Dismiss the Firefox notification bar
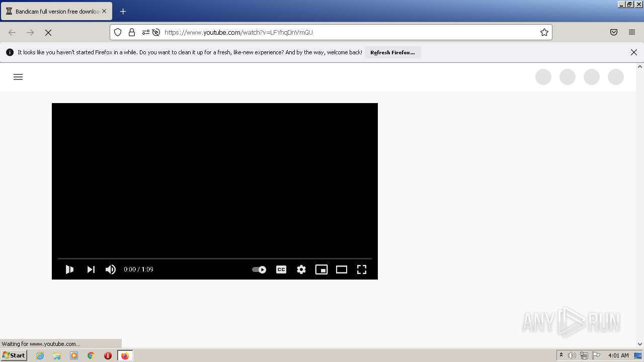The height and width of the screenshot is (362, 644). click(634, 52)
